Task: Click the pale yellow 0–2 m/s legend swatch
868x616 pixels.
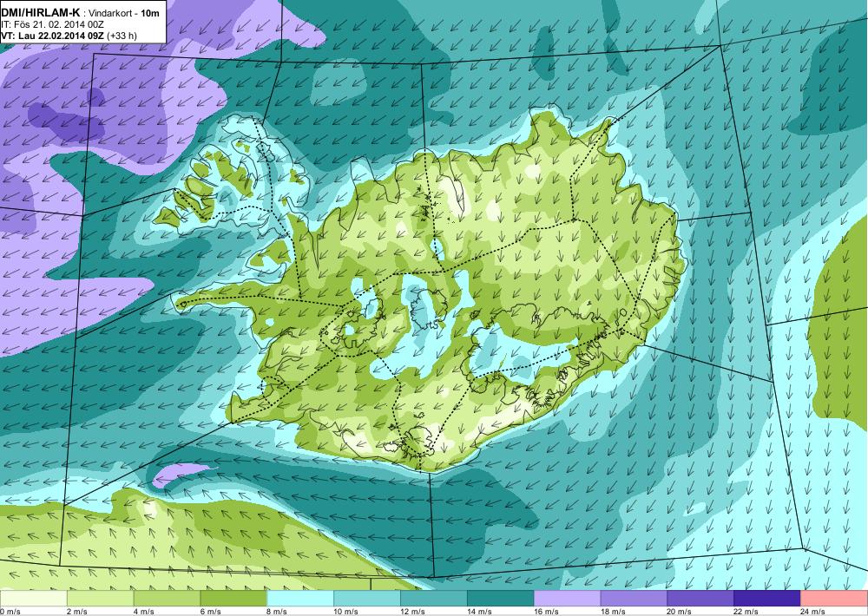Action: [33, 599]
